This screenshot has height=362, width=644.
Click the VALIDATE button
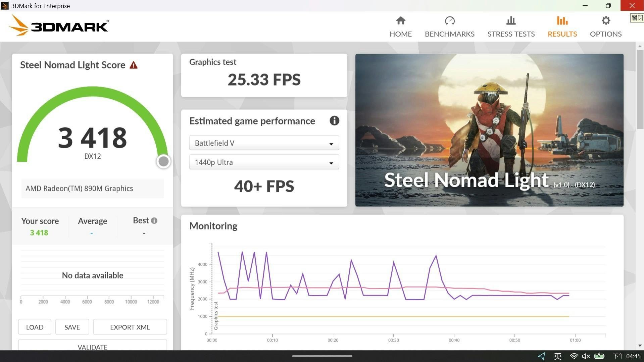coord(93,346)
